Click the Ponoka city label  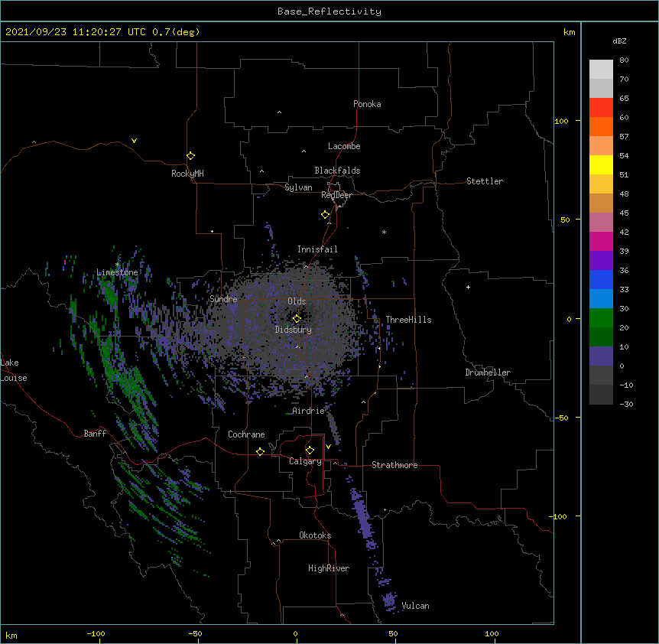coord(367,104)
